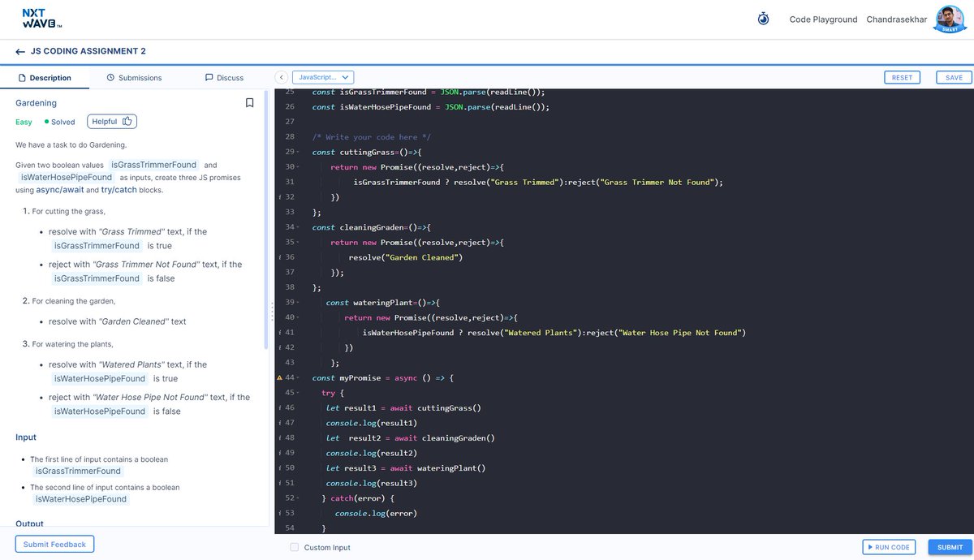Viewport: 974px width, 560px height.
Task: Place cursor on the 'Write your code here' comment
Action: pyautogui.click(x=372, y=137)
